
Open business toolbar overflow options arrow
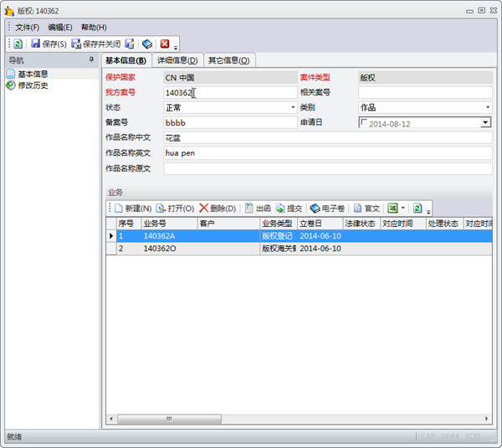click(x=428, y=212)
